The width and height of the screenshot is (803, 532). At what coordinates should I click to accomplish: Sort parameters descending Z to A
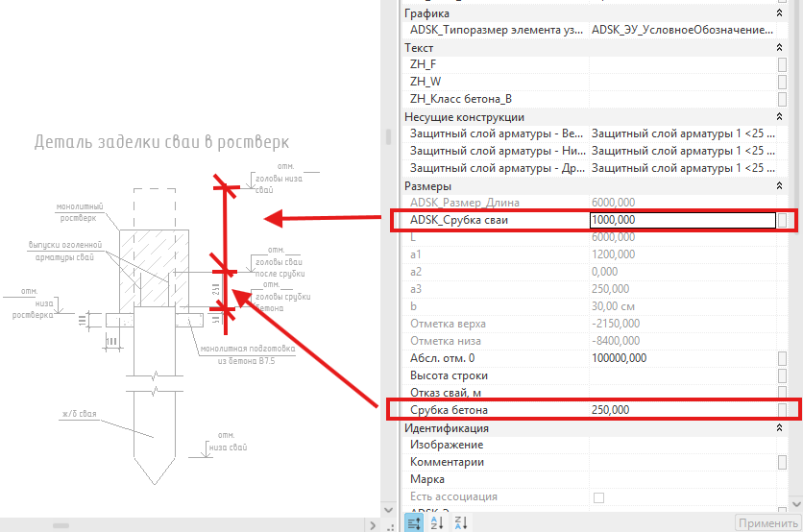[460, 522]
